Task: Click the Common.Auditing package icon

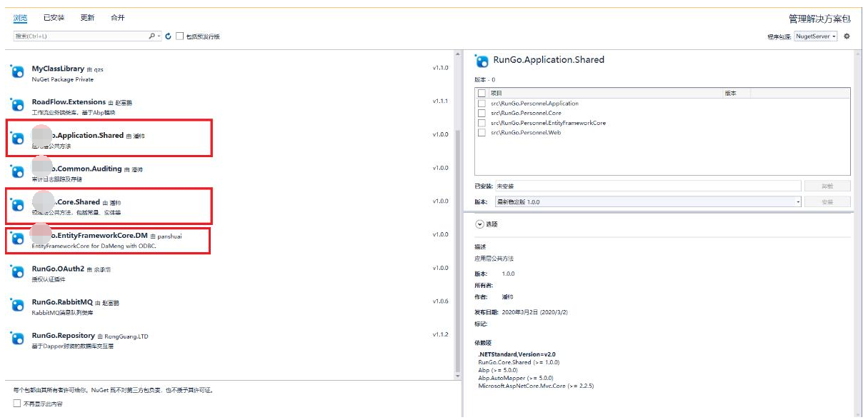Action: click(x=17, y=171)
